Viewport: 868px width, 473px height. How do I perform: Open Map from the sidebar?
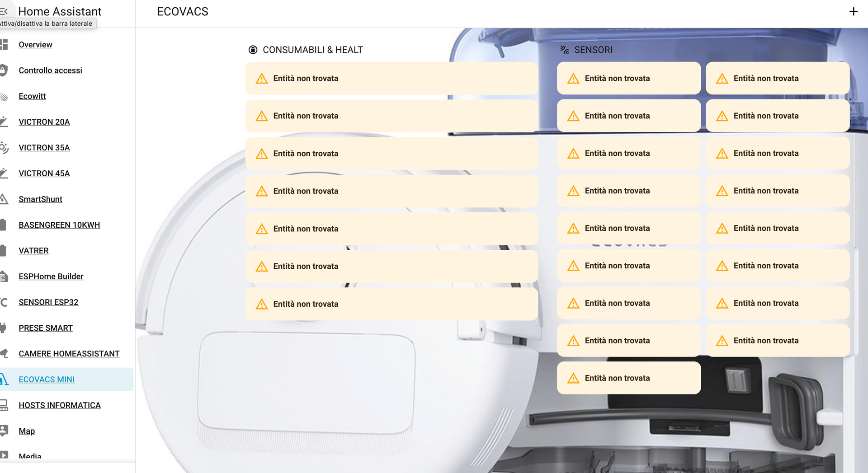tap(27, 431)
